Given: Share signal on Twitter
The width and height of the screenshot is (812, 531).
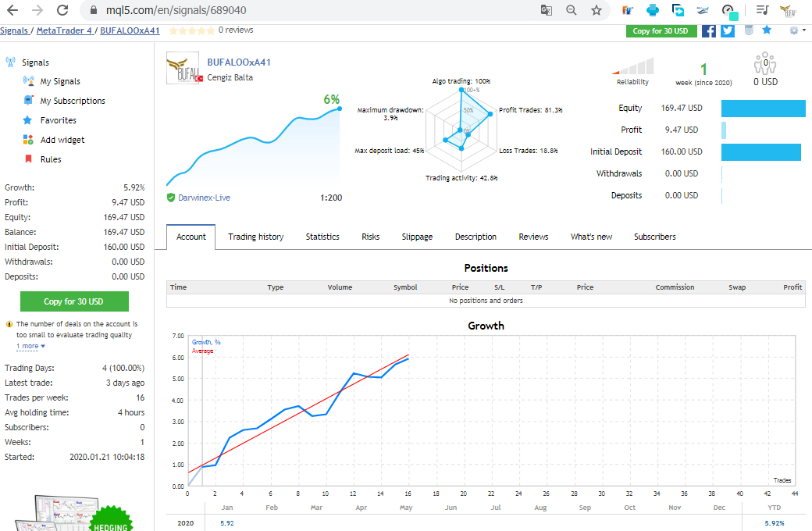Looking at the screenshot, I should coord(728,30).
